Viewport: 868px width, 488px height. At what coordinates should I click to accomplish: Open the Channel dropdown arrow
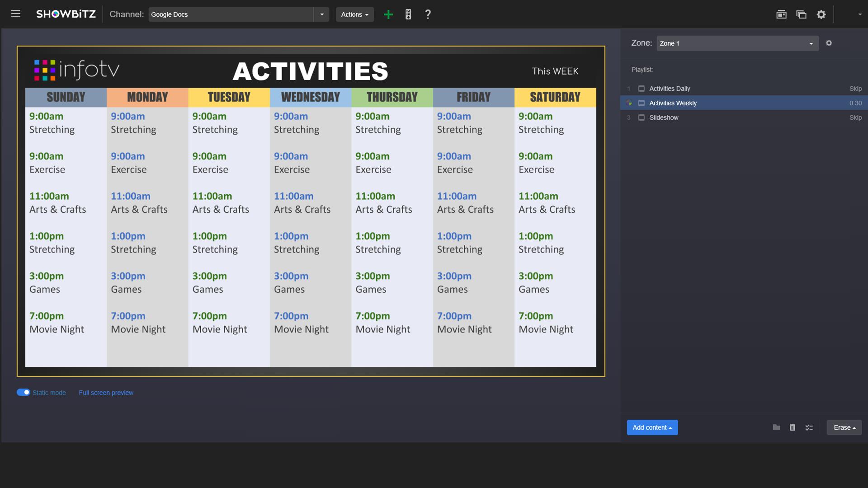tap(322, 14)
